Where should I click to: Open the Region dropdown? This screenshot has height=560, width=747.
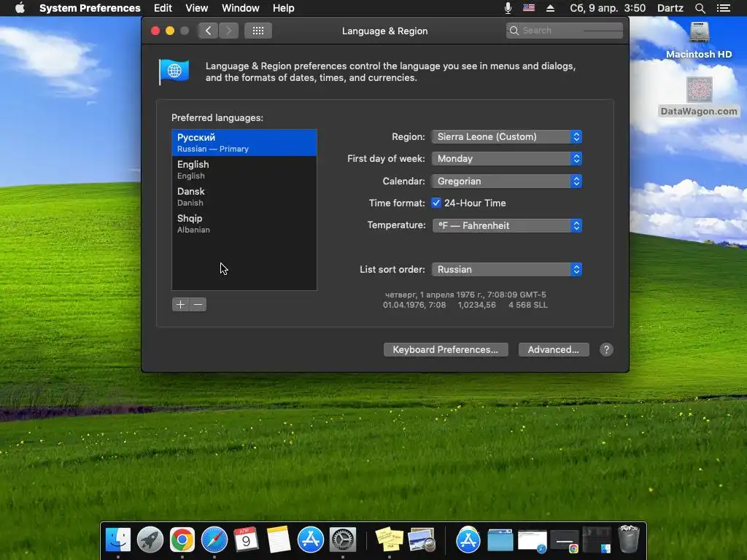(507, 136)
